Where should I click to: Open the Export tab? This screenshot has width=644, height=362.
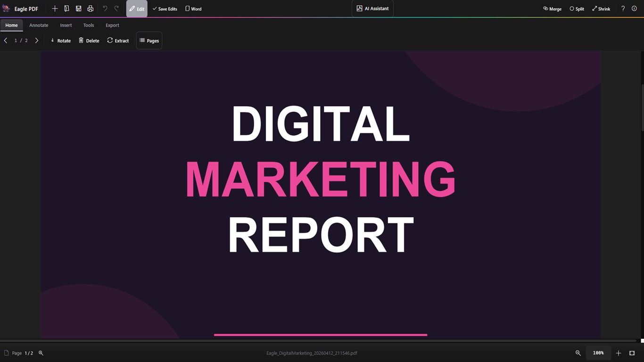112,25
